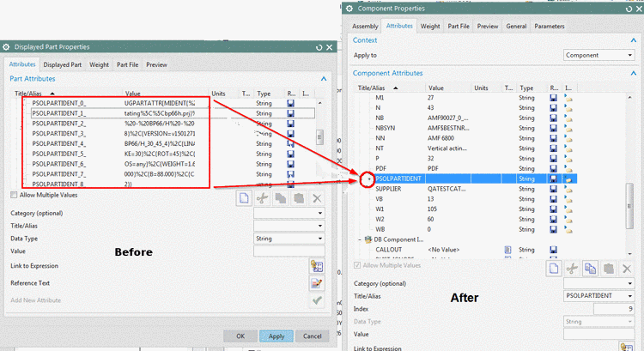Image resolution: width=644 pixels, height=351 pixels.
Task: Open Data Type String dropdown
Action: click(289, 239)
